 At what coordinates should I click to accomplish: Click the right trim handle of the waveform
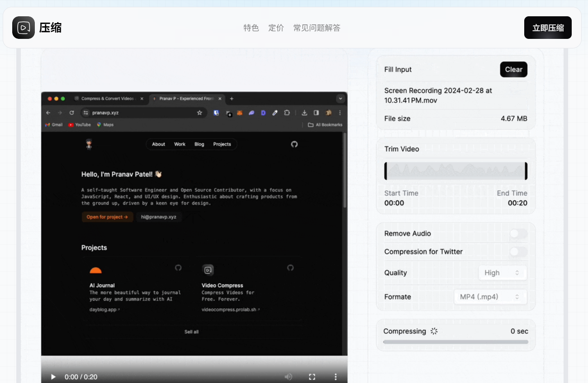coord(526,171)
